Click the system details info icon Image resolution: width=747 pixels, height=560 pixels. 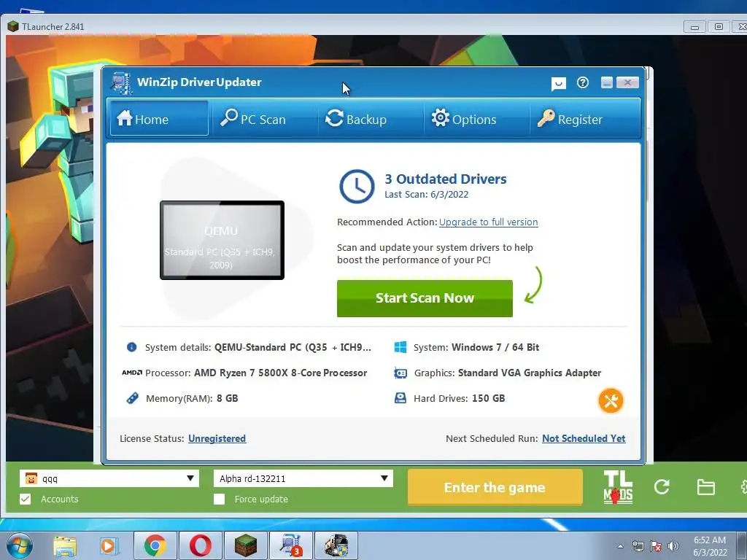(132, 347)
